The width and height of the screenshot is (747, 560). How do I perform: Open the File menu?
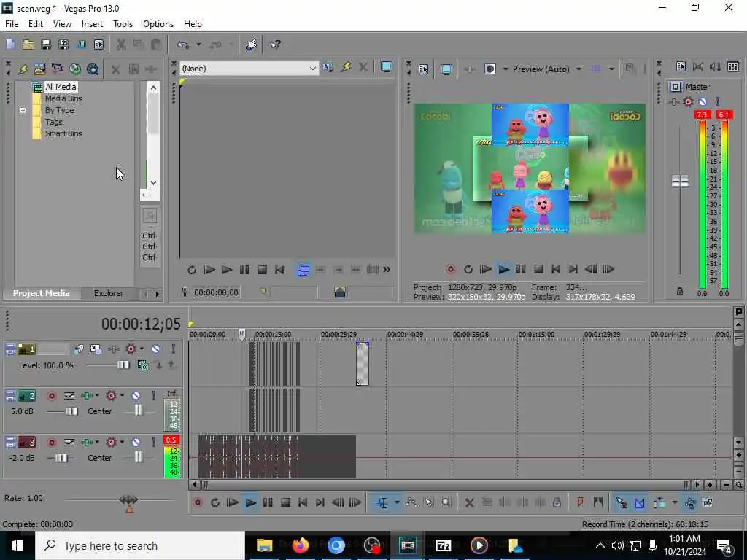[x=12, y=24]
